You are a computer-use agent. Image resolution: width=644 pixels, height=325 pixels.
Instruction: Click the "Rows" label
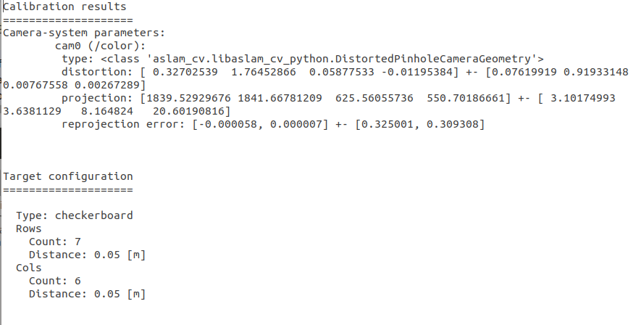click(x=28, y=229)
